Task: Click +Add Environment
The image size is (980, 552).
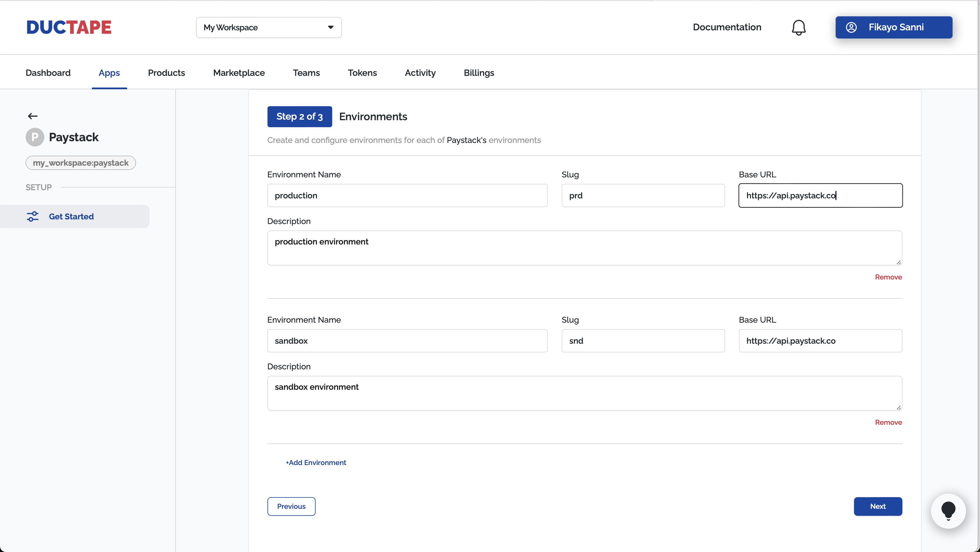Action: pos(316,463)
